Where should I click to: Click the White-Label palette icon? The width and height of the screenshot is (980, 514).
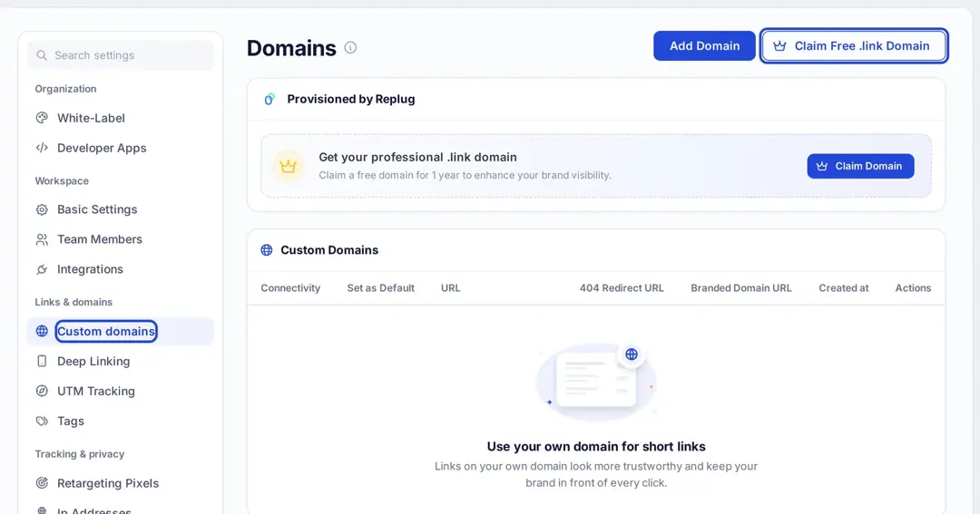click(x=42, y=118)
